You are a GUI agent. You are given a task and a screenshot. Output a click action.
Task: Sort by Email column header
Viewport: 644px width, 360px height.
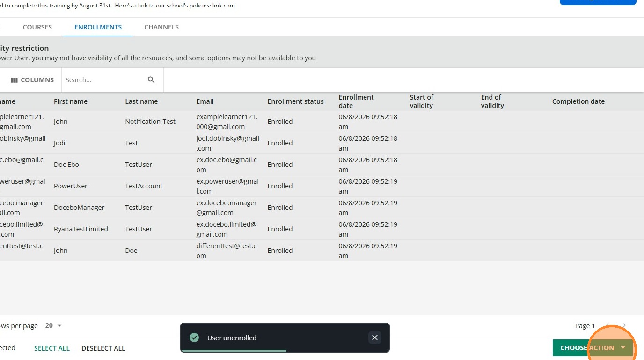[x=205, y=101]
